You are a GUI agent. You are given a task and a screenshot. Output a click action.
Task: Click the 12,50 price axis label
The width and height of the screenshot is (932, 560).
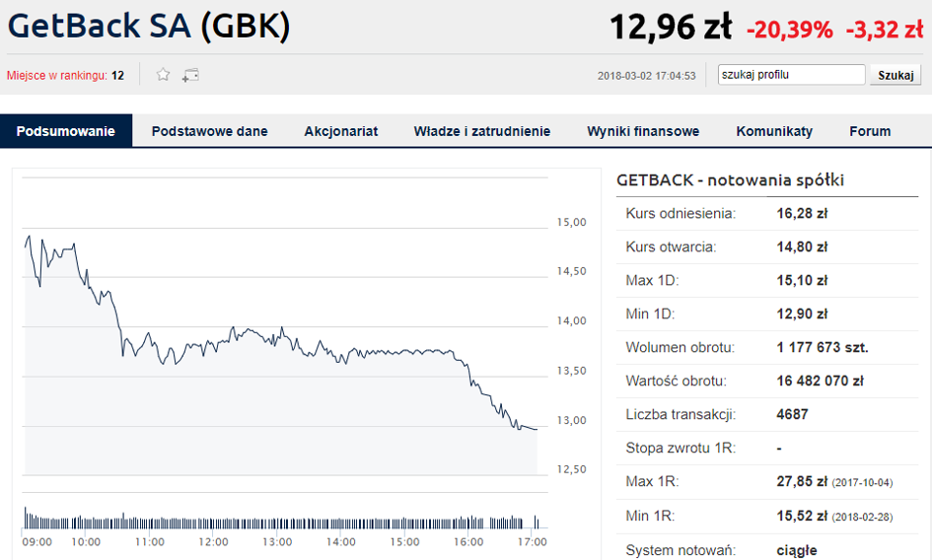click(x=571, y=469)
